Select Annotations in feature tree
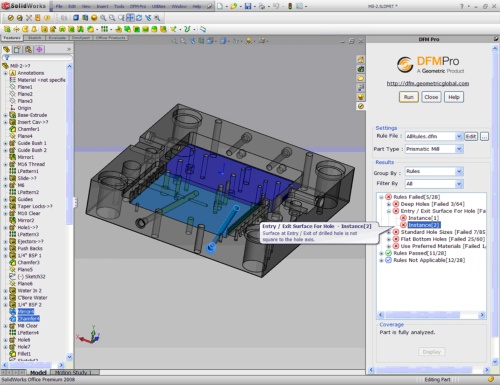 (x=31, y=73)
